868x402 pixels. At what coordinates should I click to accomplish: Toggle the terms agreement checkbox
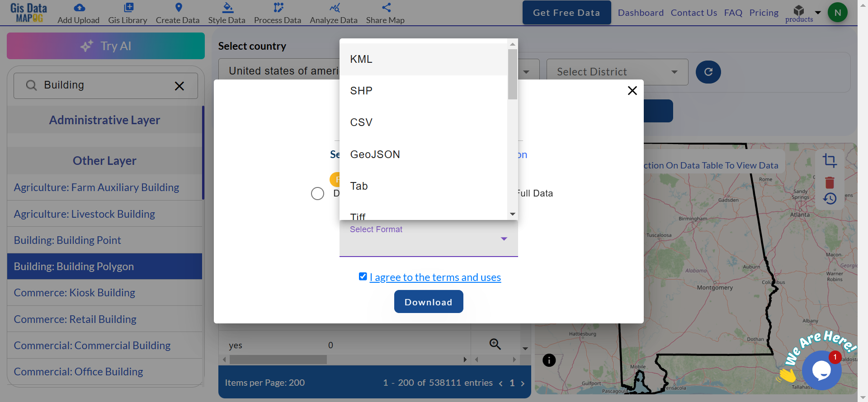[363, 276]
